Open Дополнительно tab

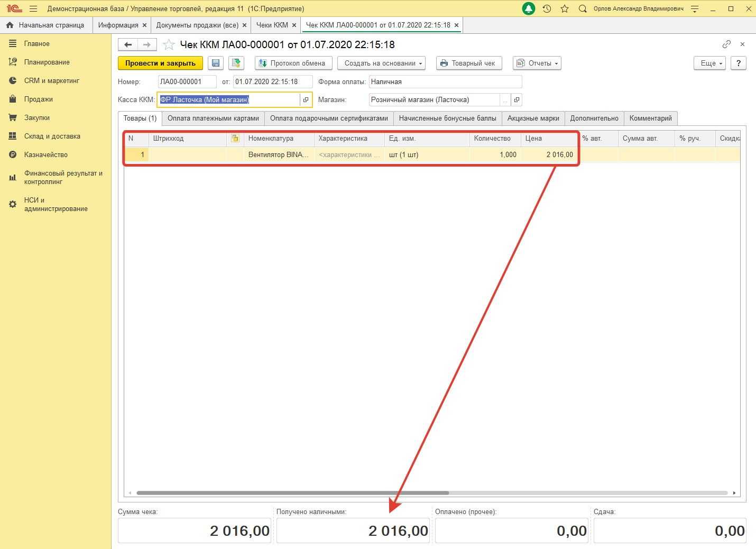coord(594,118)
